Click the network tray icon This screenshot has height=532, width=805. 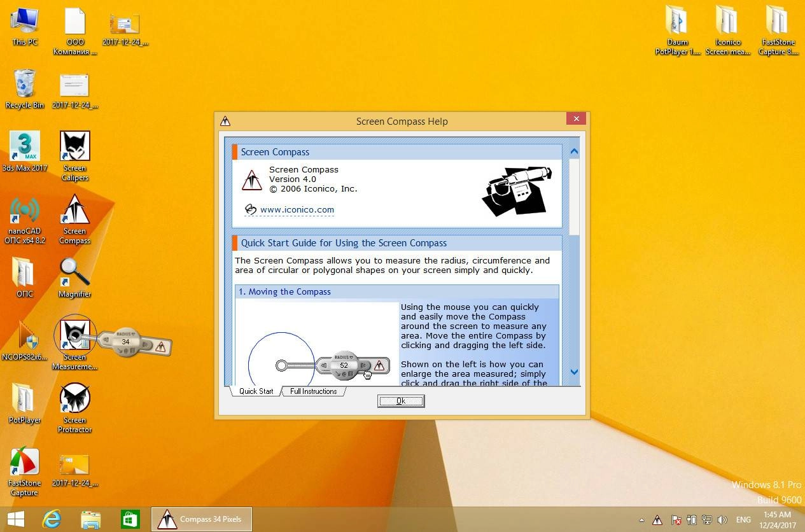[707, 520]
